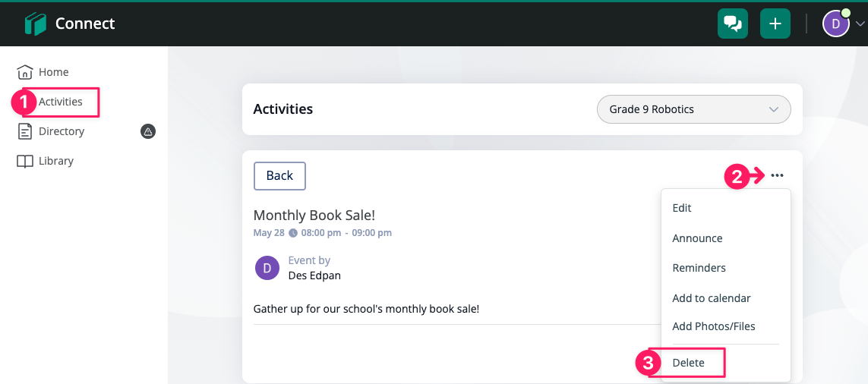The height and width of the screenshot is (384, 868).
Task: Click the clock icon beside event time
Action: coord(293,233)
